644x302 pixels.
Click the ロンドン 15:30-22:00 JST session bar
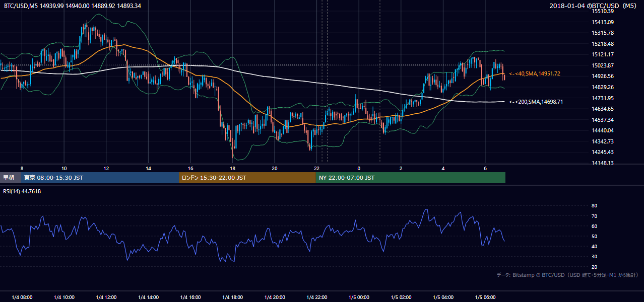tap(247, 178)
